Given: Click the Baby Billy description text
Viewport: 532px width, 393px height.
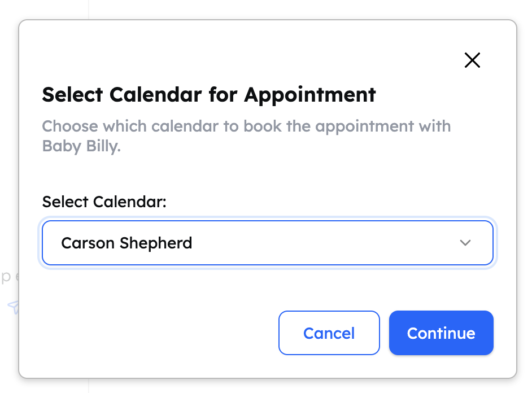Looking at the screenshot, I should pyautogui.click(x=81, y=146).
